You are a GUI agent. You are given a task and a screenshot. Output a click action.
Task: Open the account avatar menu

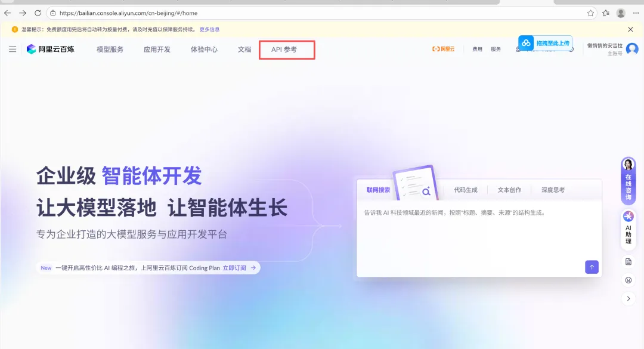click(x=633, y=49)
